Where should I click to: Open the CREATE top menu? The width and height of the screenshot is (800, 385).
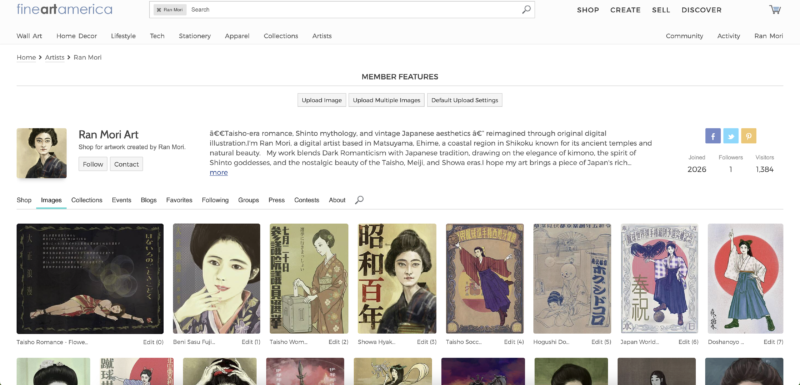[x=626, y=10]
